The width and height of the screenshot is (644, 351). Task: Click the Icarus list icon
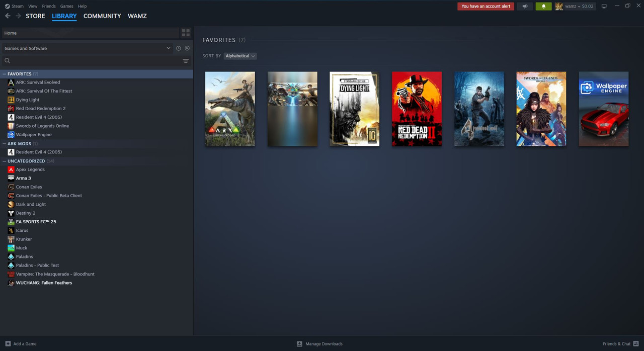click(x=11, y=230)
